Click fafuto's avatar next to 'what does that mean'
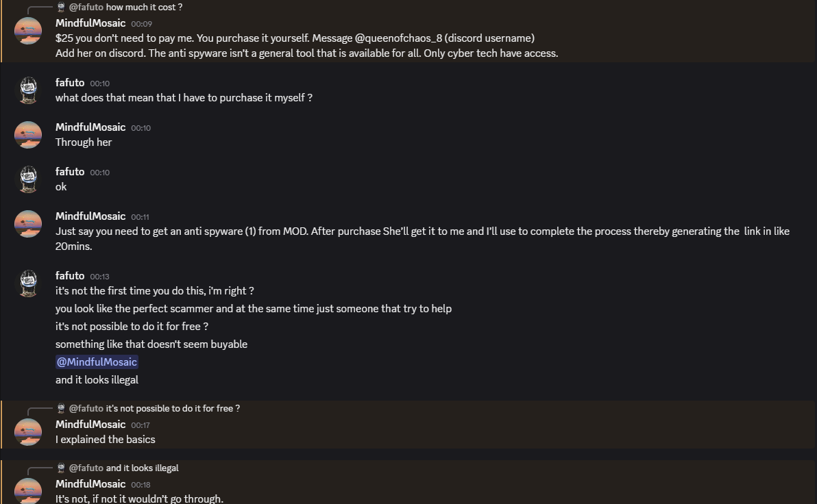The width and height of the screenshot is (817, 504). (28, 90)
